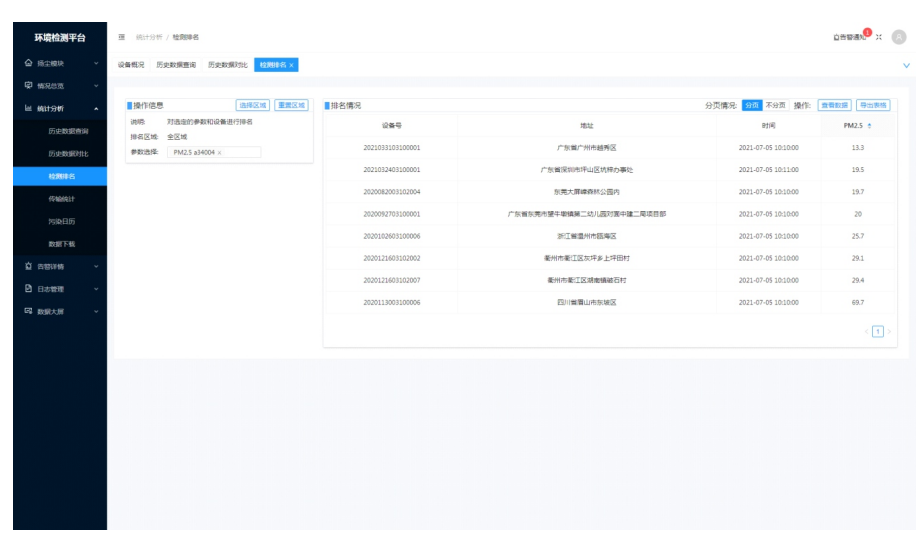Expand the 告警详情 sidebar menu
The image size is (919, 542).
point(60,267)
